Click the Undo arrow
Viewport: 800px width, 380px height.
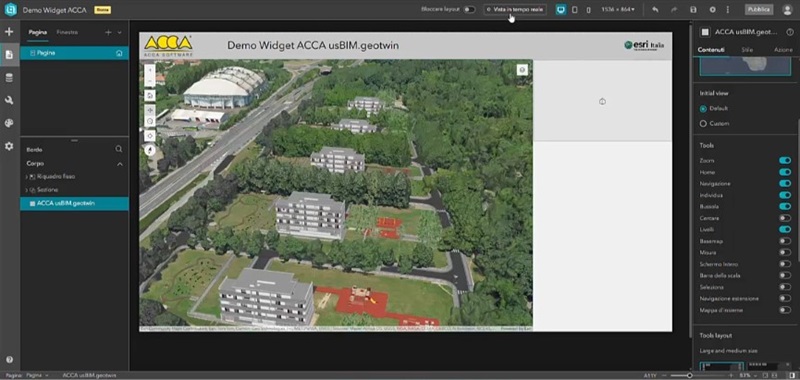656,10
